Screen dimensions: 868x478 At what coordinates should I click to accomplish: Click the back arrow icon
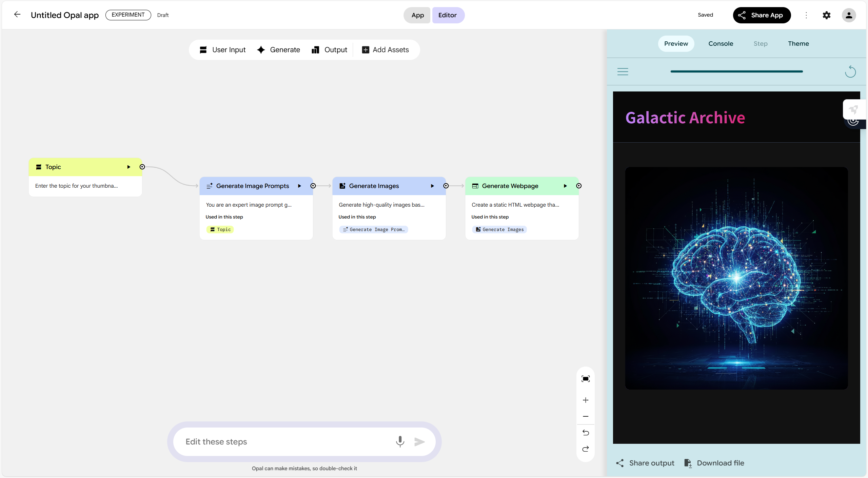click(17, 15)
